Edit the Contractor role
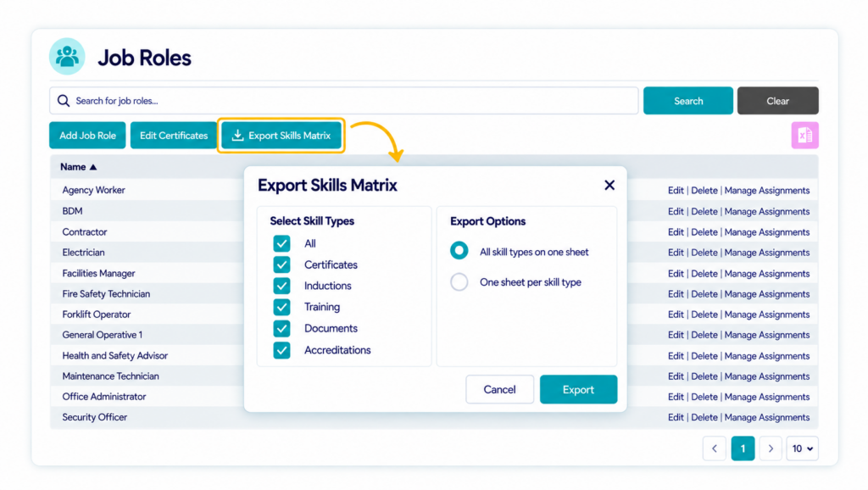The height and width of the screenshot is (490, 868). pyautogui.click(x=676, y=232)
